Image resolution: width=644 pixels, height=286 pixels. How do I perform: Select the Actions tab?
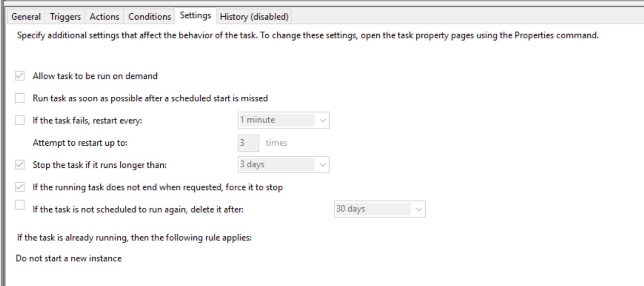pyautogui.click(x=104, y=16)
